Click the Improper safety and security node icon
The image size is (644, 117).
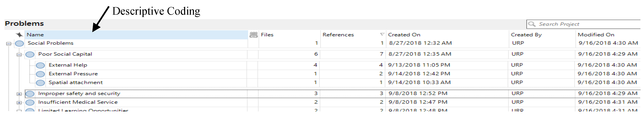point(30,94)
